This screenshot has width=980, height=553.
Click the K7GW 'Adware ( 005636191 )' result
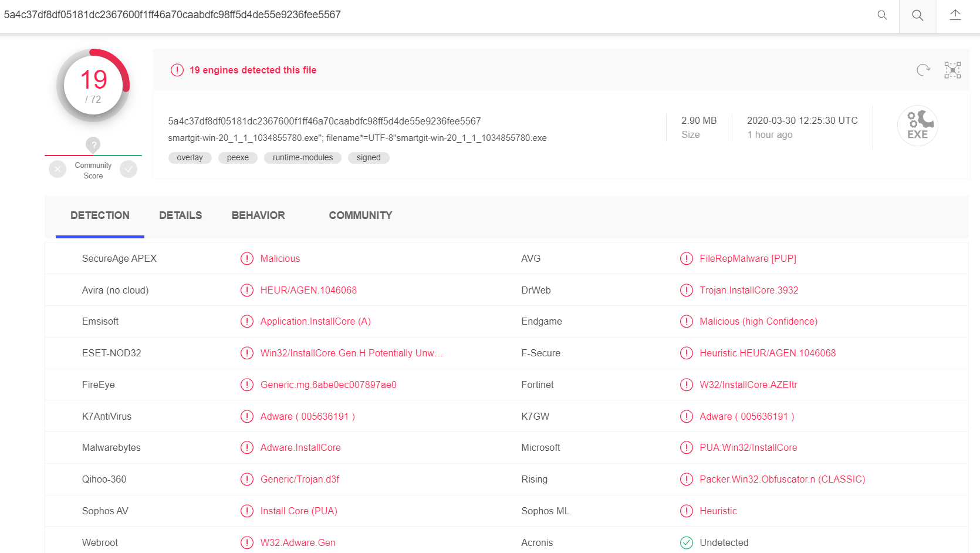pyautogui.click(x=747, y=416)
